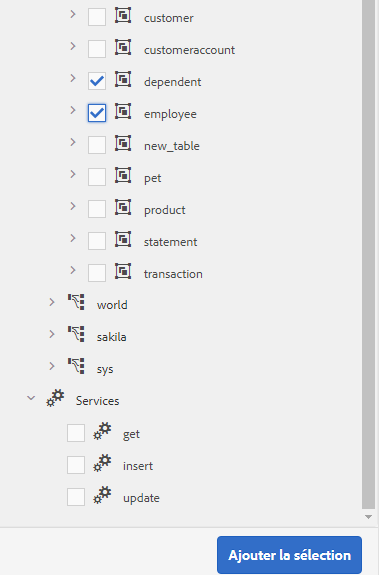
Task: Click the customeraccount table icon
Action: 123,48
